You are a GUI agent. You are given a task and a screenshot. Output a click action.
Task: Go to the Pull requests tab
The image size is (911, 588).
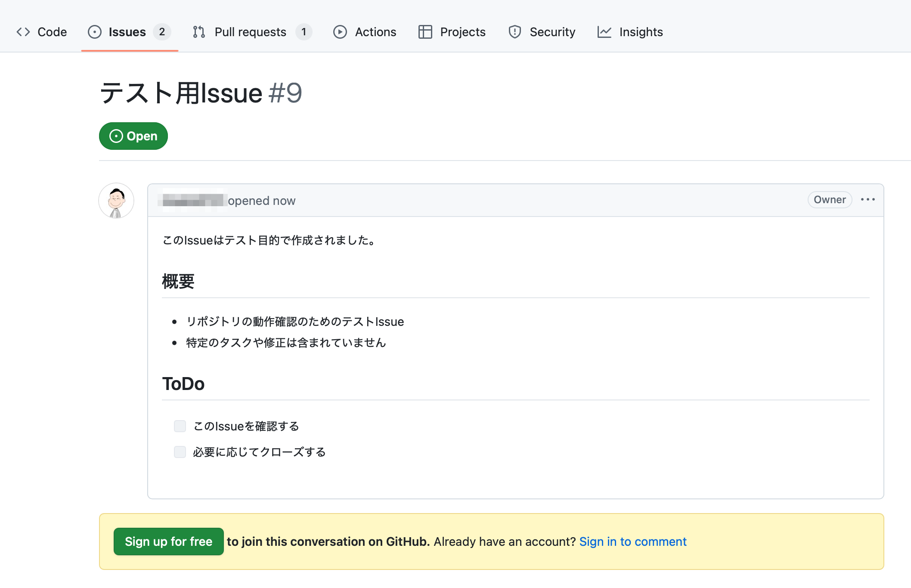click(253, 32)
